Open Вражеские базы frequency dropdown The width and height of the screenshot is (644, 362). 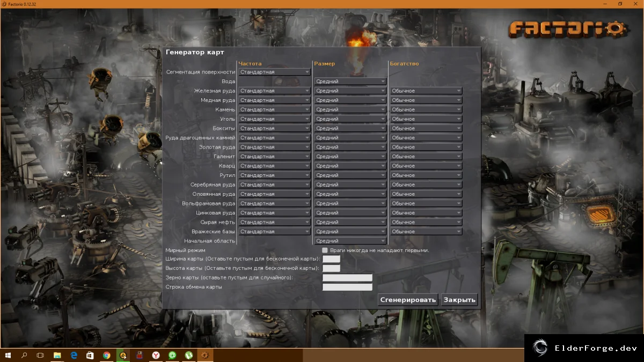(x=275, y=232)
